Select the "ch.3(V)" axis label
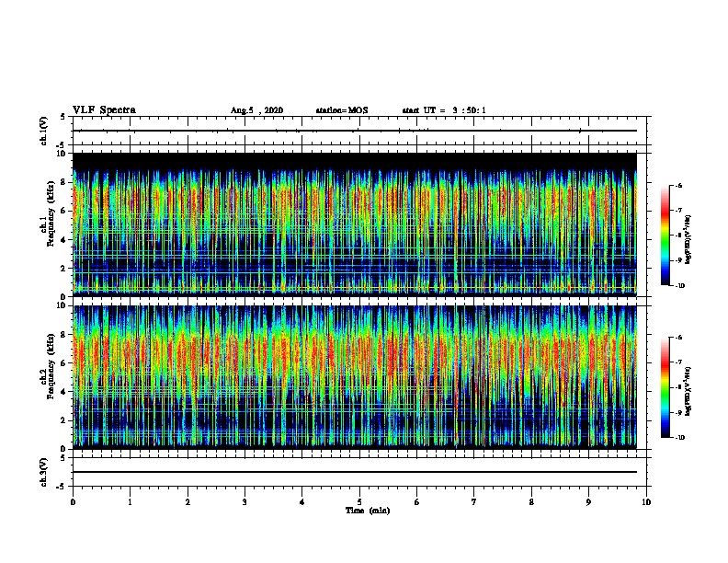This screenshot has width=728, height=563. 44,472
